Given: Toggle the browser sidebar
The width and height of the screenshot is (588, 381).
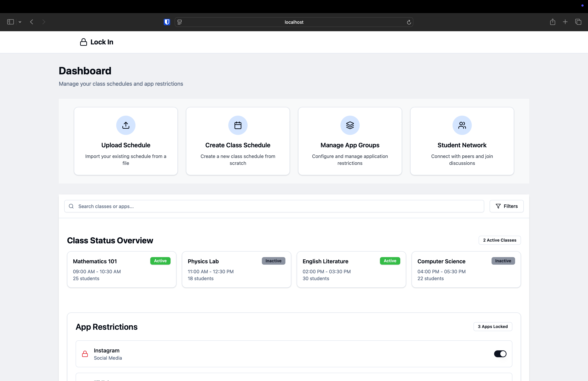Looking at the screenshot, I should [x=10, y=22].
